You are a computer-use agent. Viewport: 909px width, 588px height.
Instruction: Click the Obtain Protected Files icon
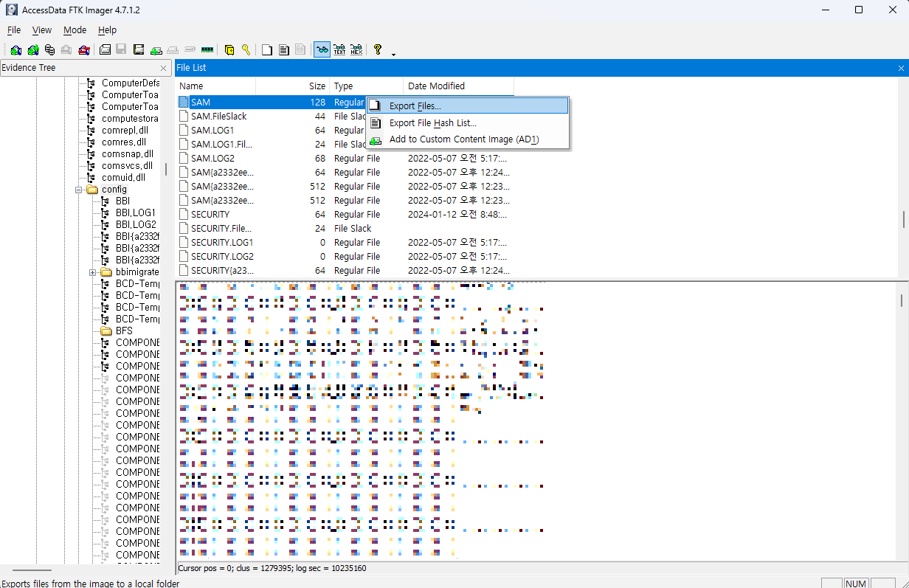(230, 49)
